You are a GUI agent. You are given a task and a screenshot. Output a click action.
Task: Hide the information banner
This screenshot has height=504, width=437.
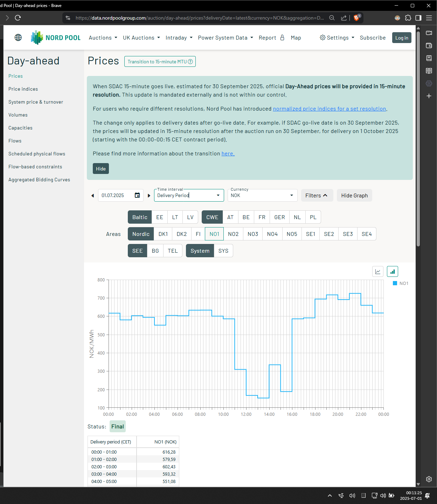coord(101,169)
